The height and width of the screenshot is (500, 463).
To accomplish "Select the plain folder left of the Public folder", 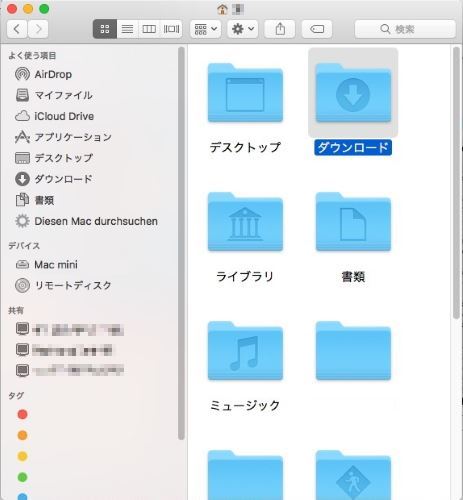I will [x=245, y=475].
